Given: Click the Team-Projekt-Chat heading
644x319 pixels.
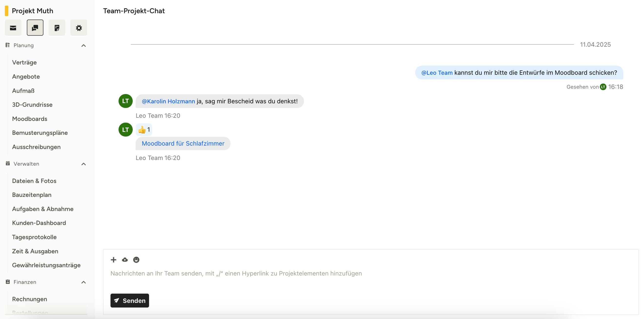Looking at the screenshot, I should 134,11.
